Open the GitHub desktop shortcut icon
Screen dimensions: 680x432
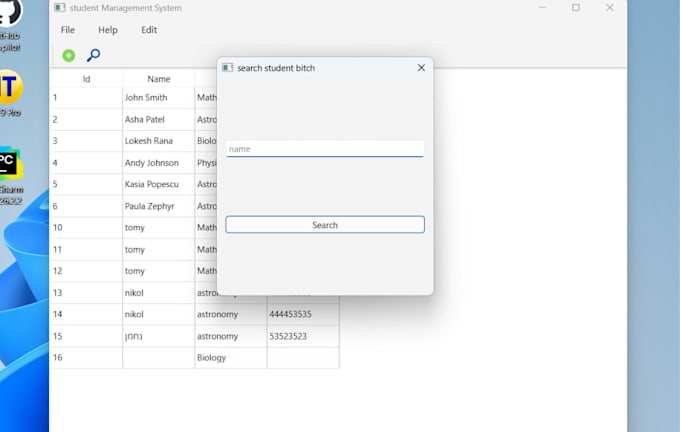point(10,24)
